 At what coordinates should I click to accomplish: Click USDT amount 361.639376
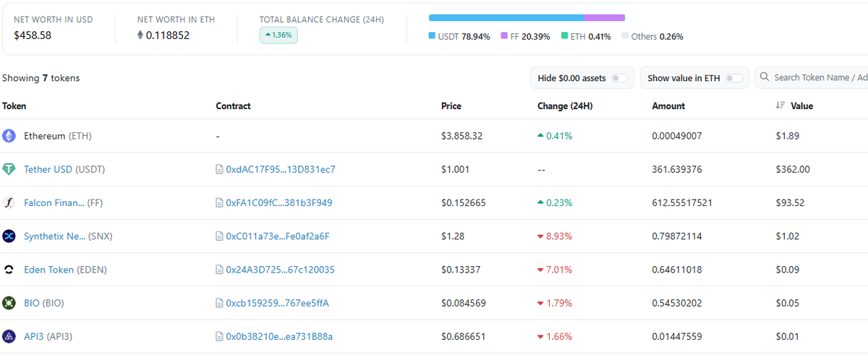[677, 169]
